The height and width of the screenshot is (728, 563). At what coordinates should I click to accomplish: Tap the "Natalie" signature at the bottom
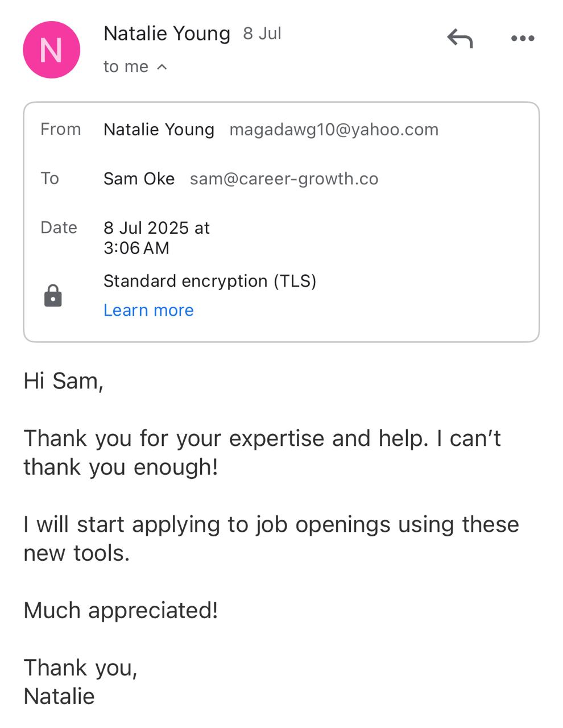59,696
